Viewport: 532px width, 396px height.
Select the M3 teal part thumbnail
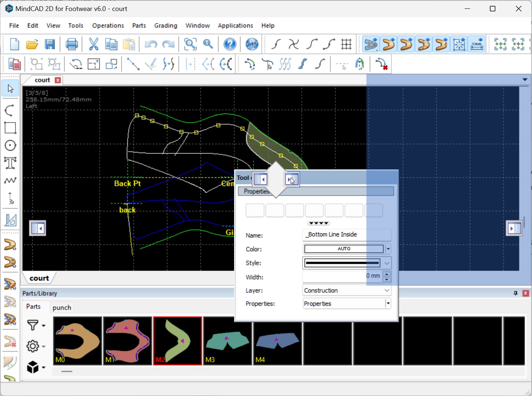tap(227, 341)
